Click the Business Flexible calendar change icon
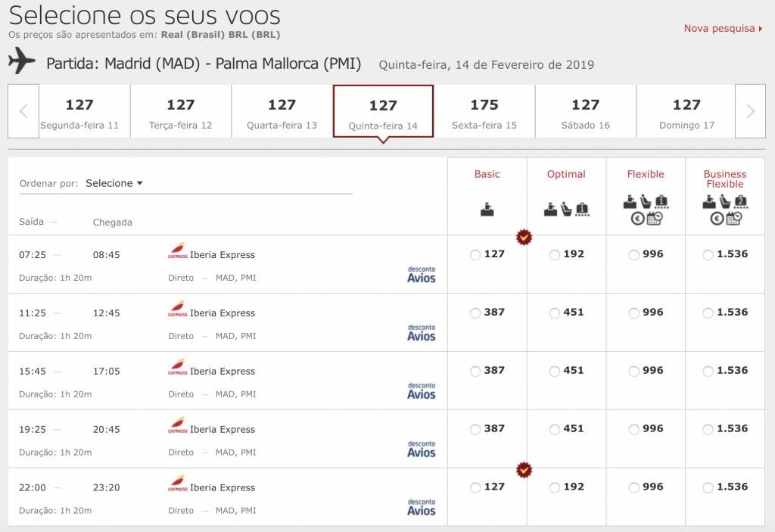775x532 pixels. [733, 218]
